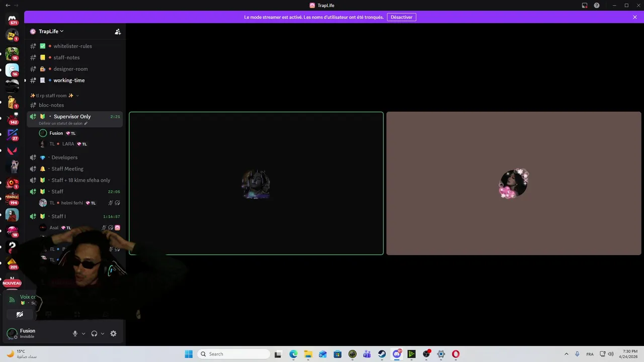Click the Fusion Invisible profile panel
This screenshot has height=362, width=644.
[36, 333]
